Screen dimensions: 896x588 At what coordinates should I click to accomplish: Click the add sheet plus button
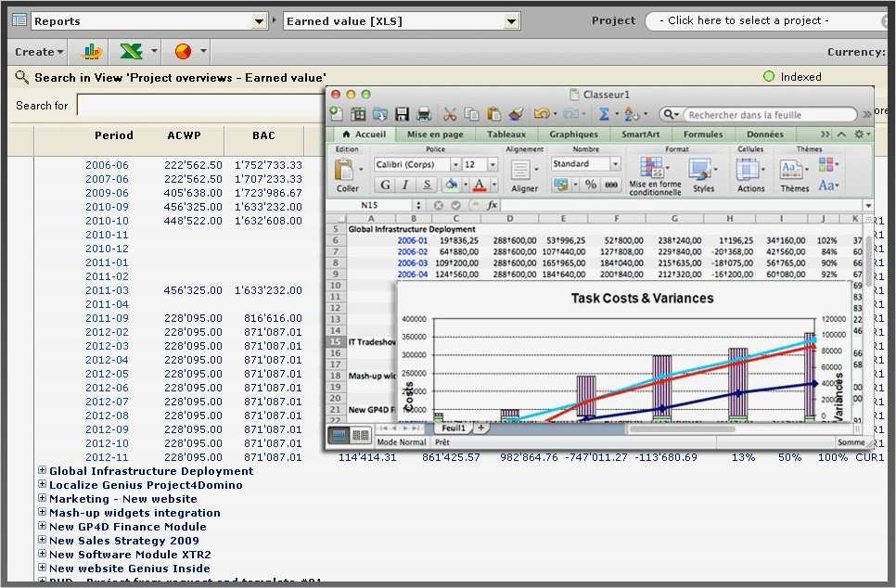point(480,428)
